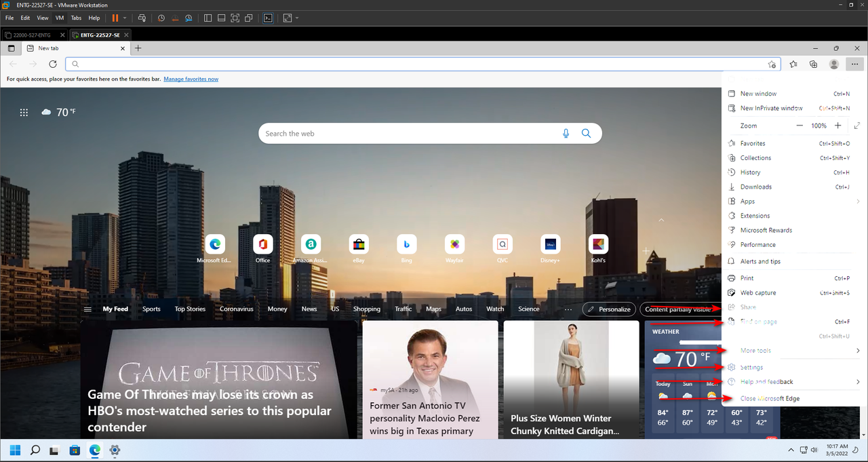Increase zoom with plus button
This screenshot has width=868, height=462.
pos(838,126)
